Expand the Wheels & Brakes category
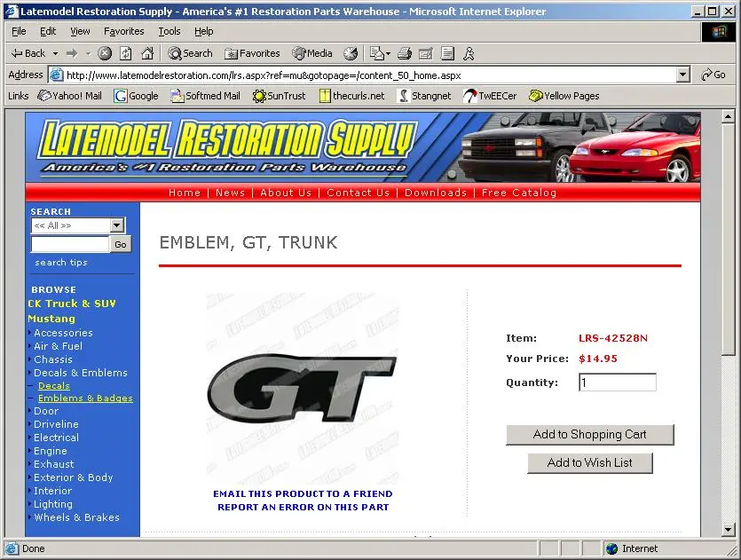This screenshot has height=560, width=741. click(76, 517)
